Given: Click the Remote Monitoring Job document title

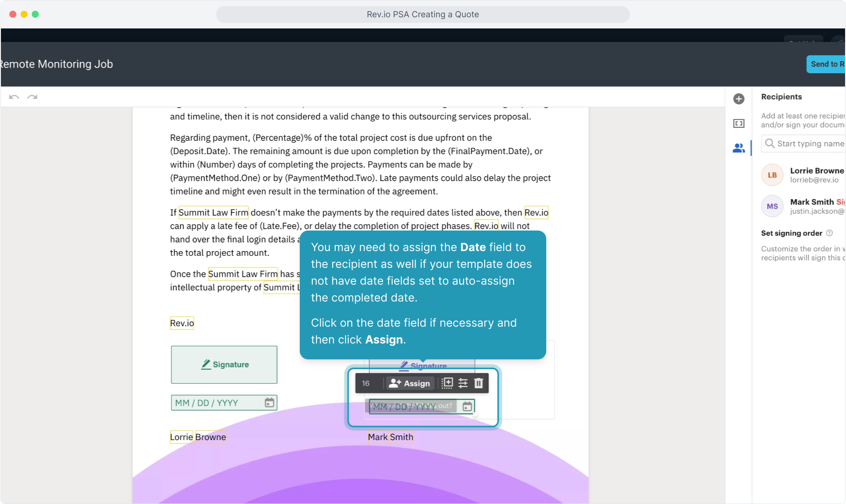Looking at the screenshot, I should click(x=56, y=64).
